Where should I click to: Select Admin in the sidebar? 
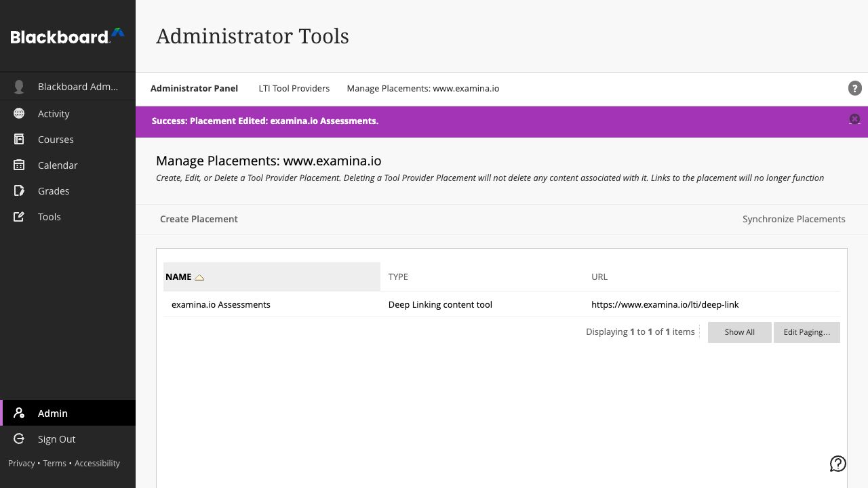[53, 413]
